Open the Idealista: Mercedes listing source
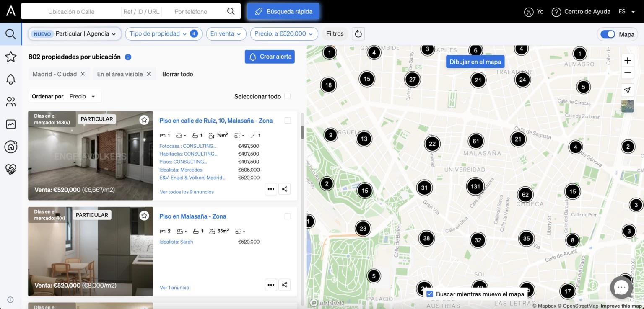Screen dimensions: 644x309 [x=181, y=170]
